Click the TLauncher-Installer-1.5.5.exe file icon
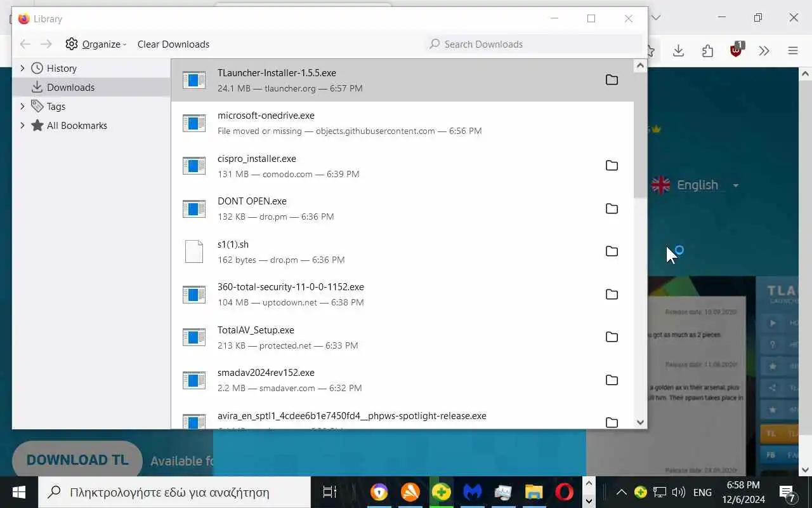 point(194,80)
